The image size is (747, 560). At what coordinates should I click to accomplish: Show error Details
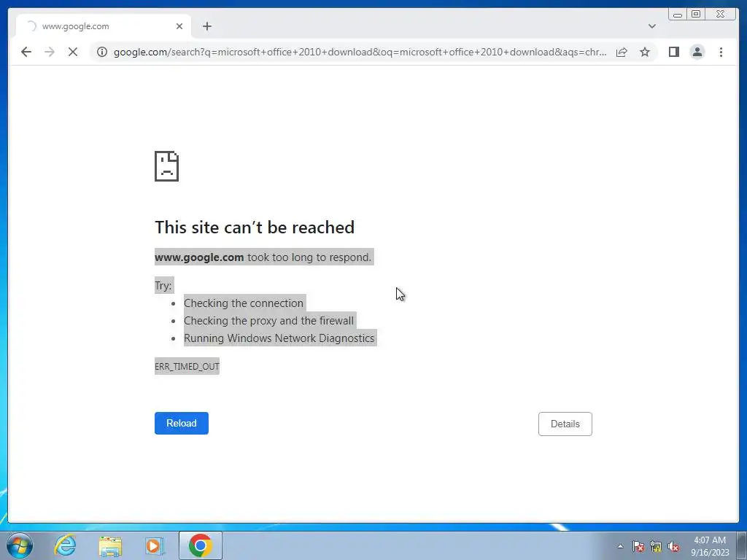[565, 424]
